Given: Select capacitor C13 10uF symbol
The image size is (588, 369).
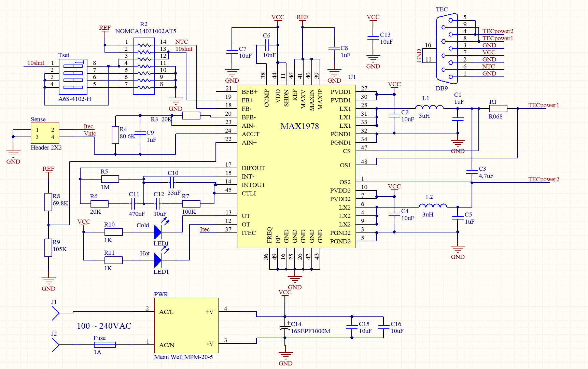Looking at the screenshot, I should pyautogui.click(x=373, y=38).
